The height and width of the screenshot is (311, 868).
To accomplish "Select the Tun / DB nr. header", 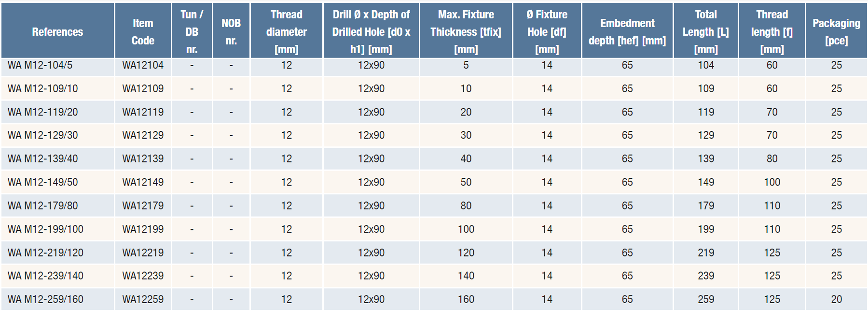I will pos(192,32).
